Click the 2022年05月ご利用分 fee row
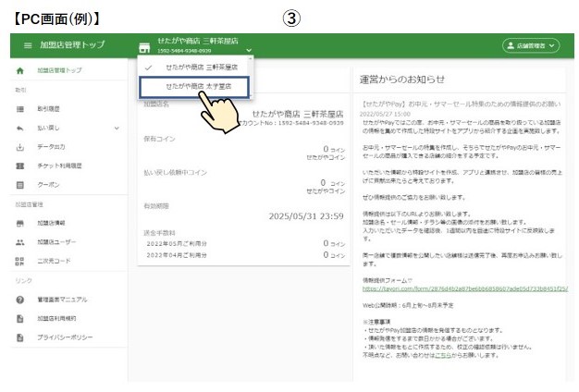Viewport: 579px width, 392px height. [245, 244]
